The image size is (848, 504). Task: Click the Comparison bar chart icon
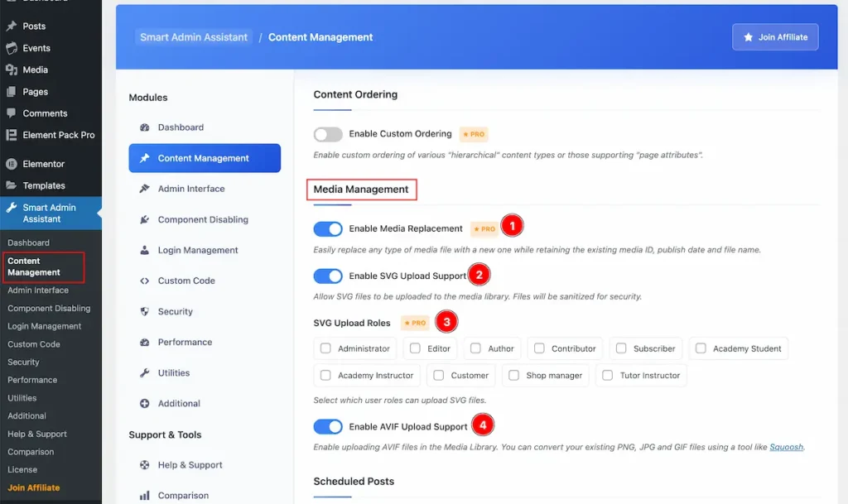[144, 496]
